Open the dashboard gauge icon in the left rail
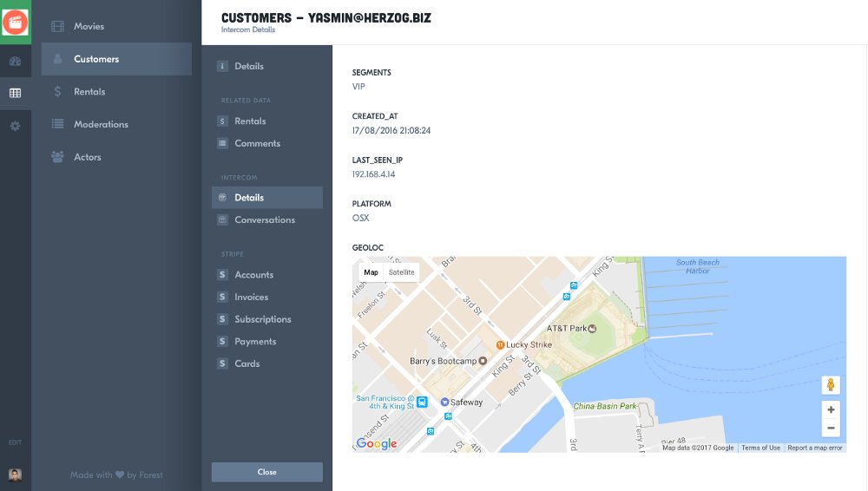The image size is (868, 491). (15, 62)
